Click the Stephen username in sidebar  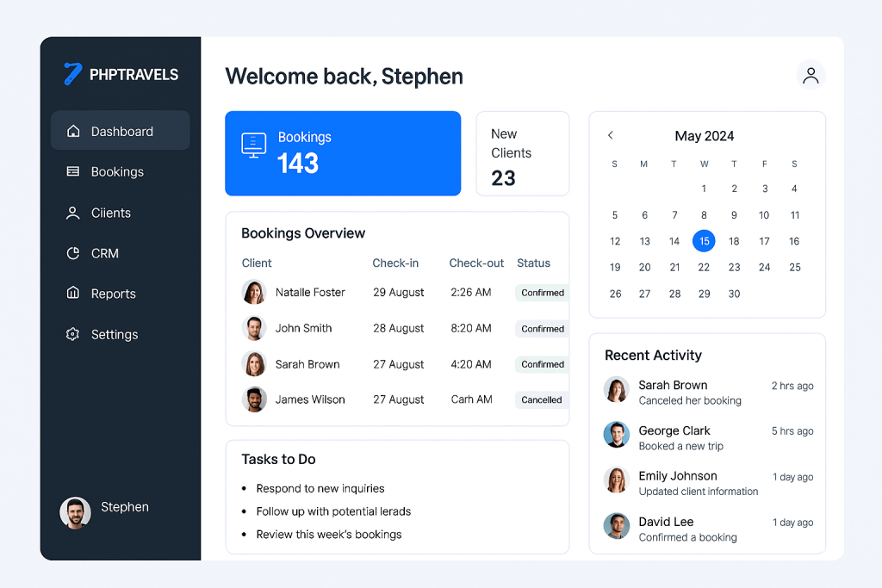(x=125, y=507)
